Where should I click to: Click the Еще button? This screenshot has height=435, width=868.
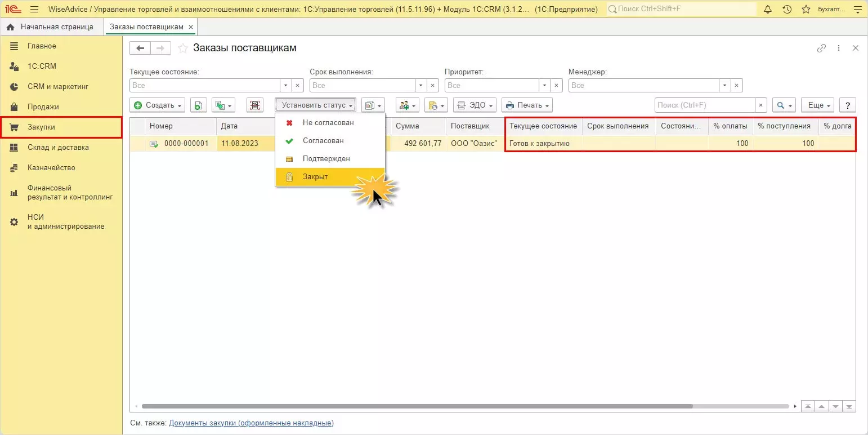point(817,105)
